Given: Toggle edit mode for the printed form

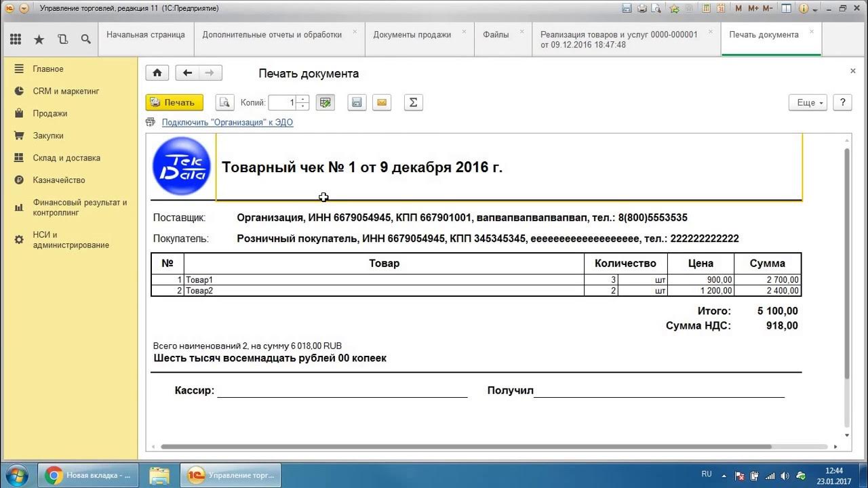Looking at the screenshot, I should click(325, 102).
